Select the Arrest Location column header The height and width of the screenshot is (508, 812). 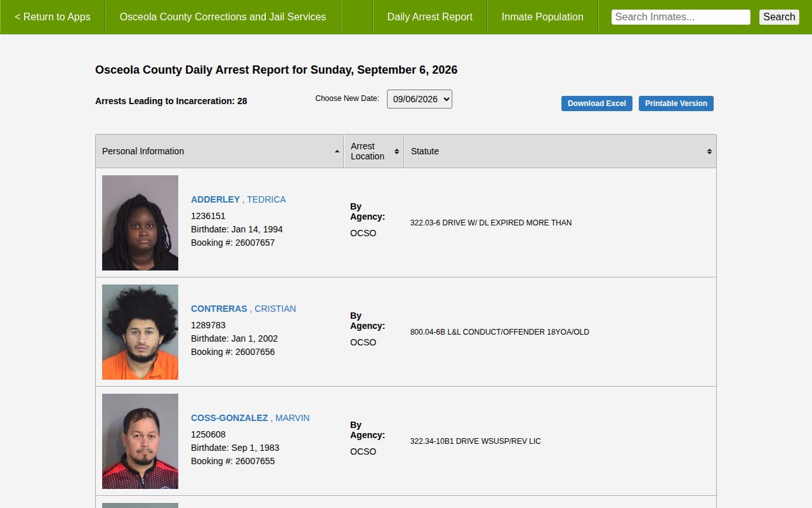pos(374,151)
